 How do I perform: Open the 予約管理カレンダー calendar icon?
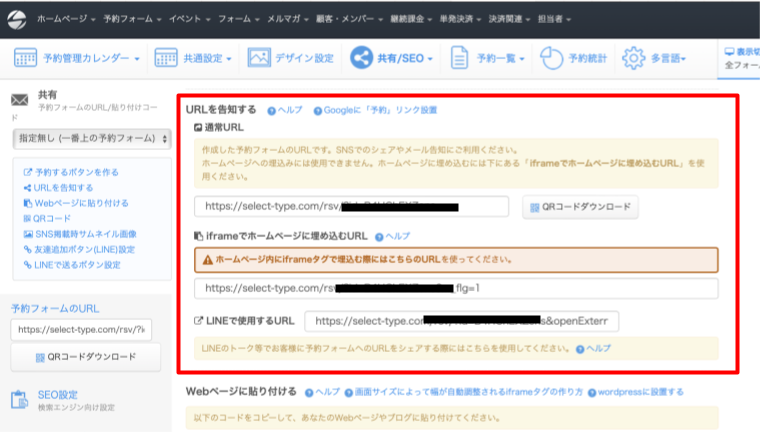pyautogui.click(x=27, y=59)
